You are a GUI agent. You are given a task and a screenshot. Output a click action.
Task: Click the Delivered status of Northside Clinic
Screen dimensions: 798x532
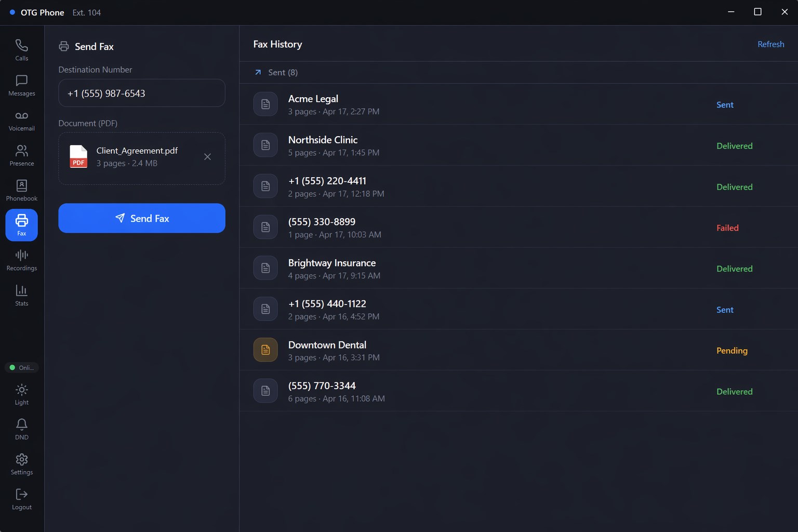tap(735, 146)
